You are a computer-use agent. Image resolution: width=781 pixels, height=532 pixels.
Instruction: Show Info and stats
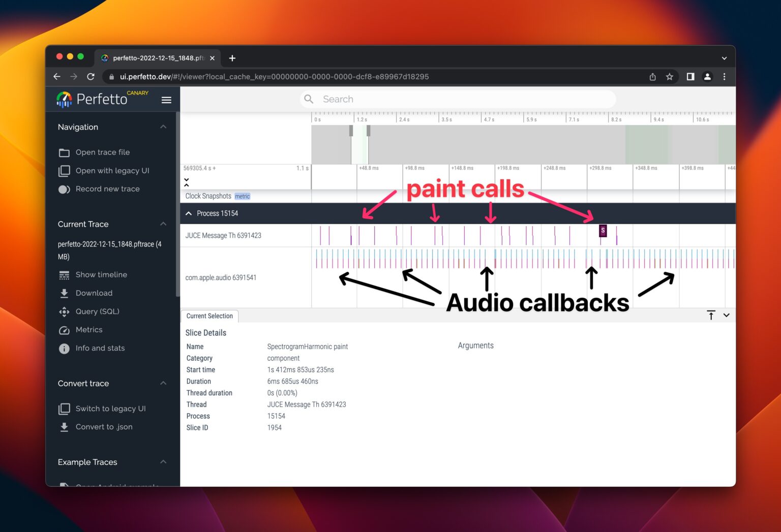[x=100, y=348]
